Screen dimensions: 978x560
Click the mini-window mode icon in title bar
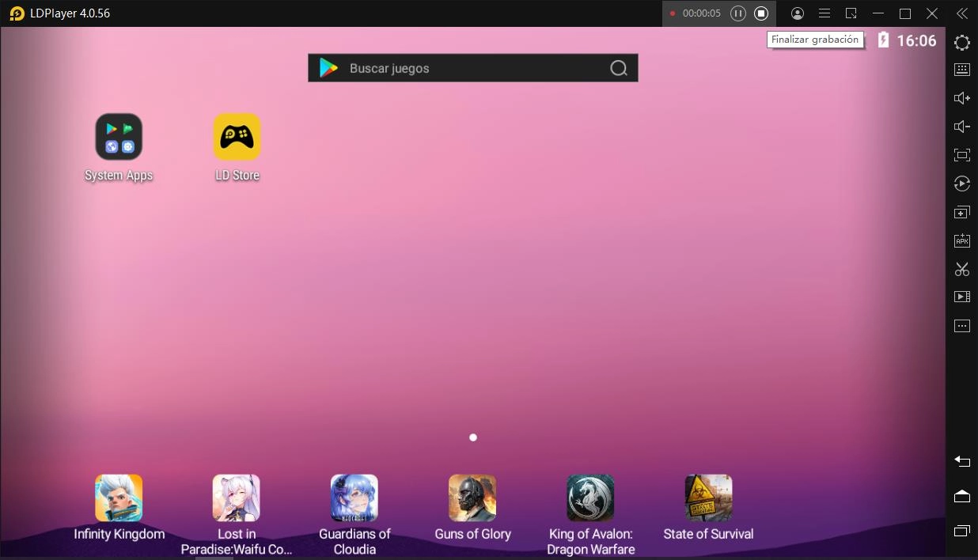[851, 13]
